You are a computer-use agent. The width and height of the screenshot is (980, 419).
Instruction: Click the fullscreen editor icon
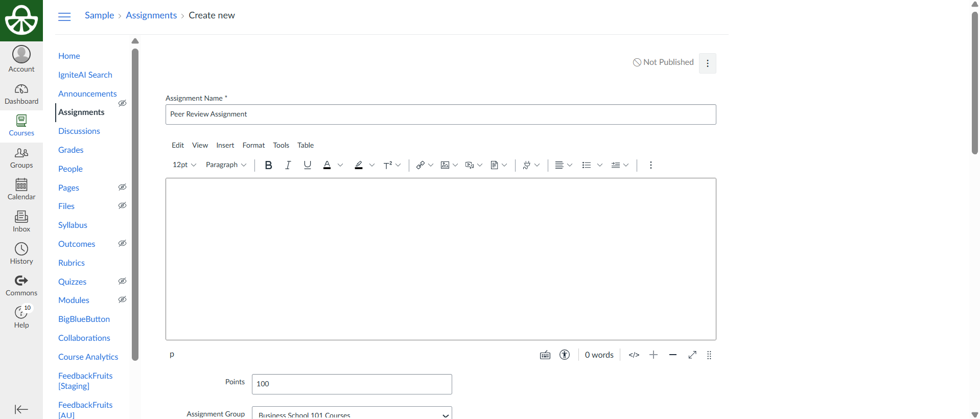tap(692, 355)
